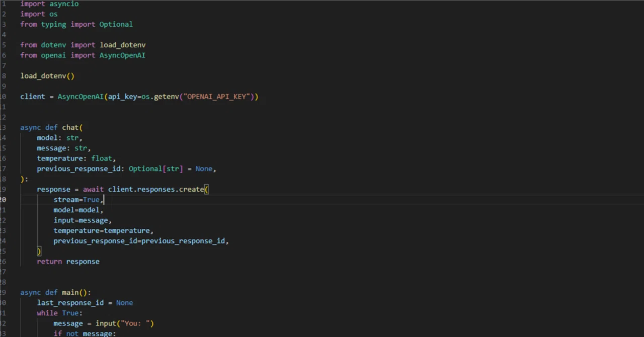Click AsyncOpenAI in the openai import line
Screen dimensions: 644x337
tap(122, 55)
